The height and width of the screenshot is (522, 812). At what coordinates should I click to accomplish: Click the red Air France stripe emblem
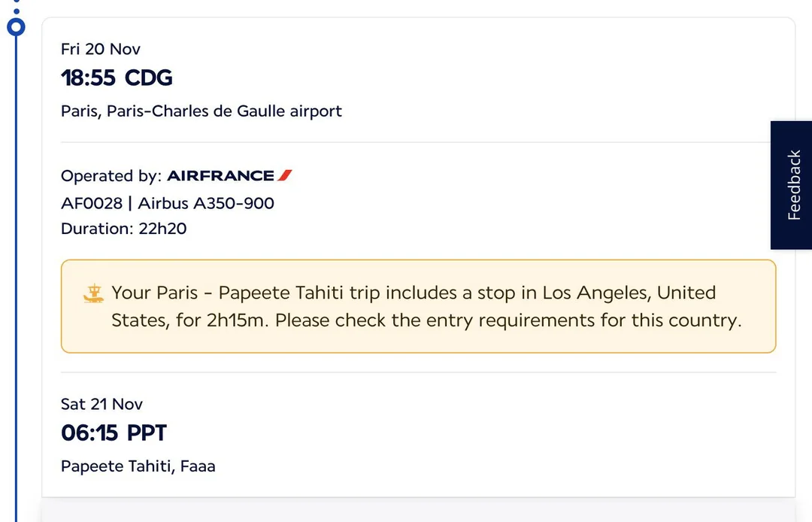[284, 176]
